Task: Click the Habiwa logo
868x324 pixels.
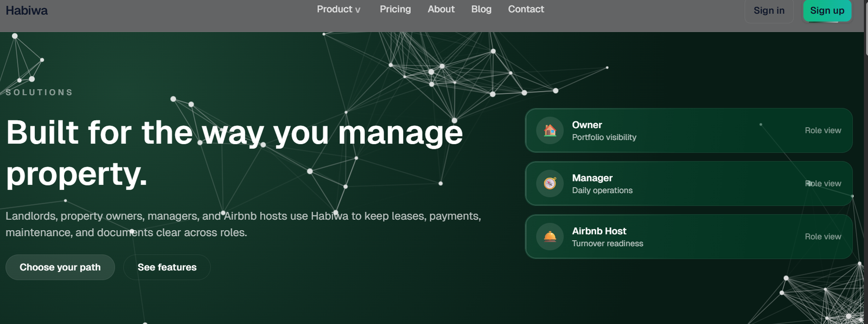Action: pos(27,10)
